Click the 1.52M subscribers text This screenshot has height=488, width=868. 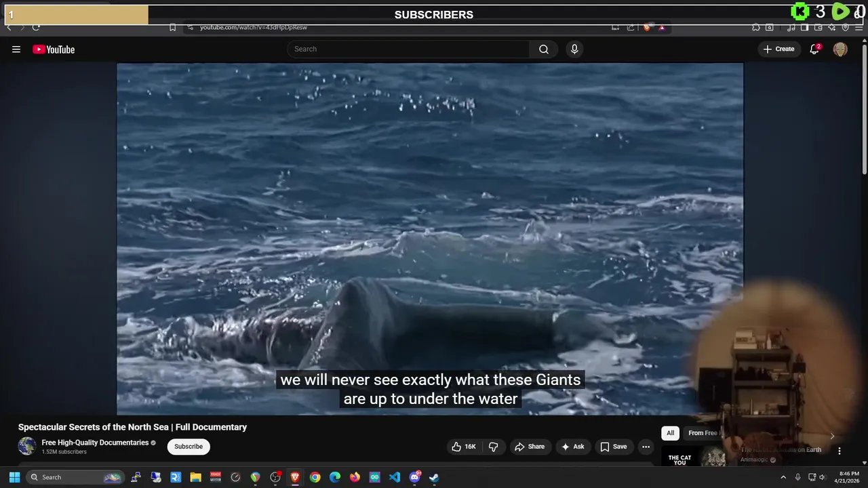tap(64, 452)
